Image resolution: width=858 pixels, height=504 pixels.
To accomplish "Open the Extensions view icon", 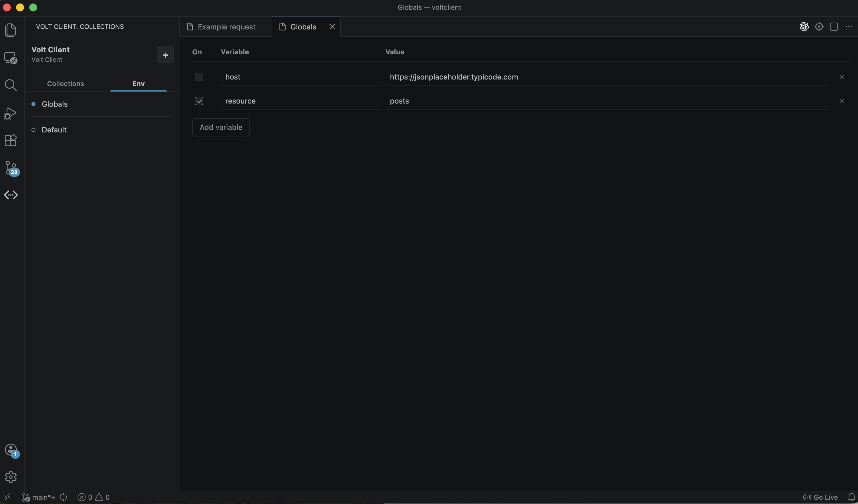I will coord(11,140).
